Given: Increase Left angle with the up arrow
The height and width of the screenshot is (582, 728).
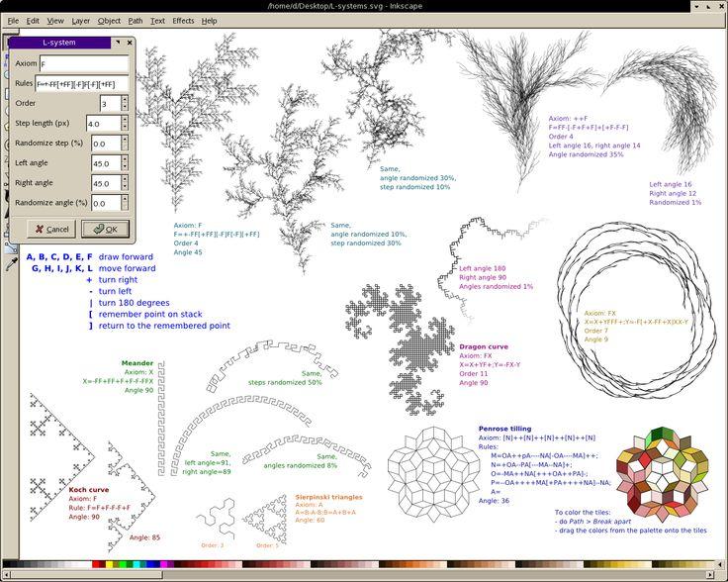Looking at the screenshot, I should click(124, 159).
